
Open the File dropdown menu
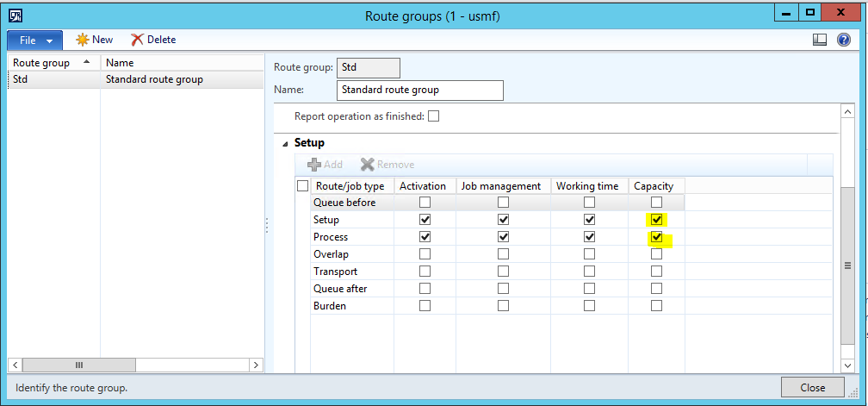[x=34, y=40]
